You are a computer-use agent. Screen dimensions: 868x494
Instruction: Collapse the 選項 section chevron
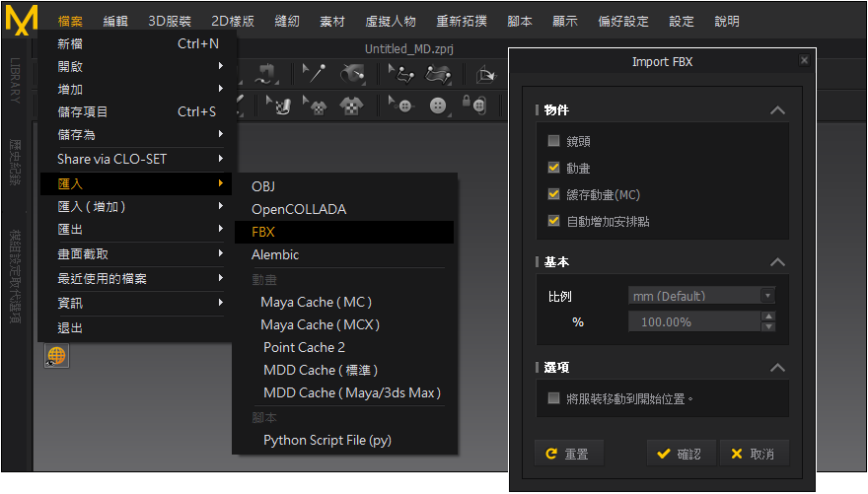click(x=777, y=368)
